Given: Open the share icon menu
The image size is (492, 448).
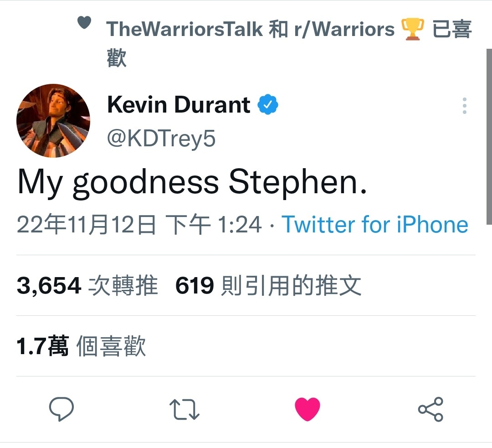Looking at the screenshot, I should pyautogui.click(x=430, y=409).
